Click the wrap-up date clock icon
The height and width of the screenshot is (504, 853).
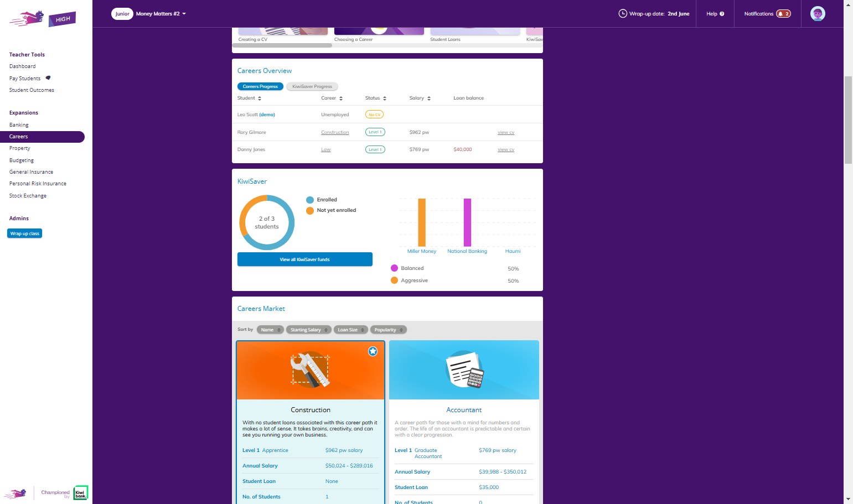[x=623, y=14]
